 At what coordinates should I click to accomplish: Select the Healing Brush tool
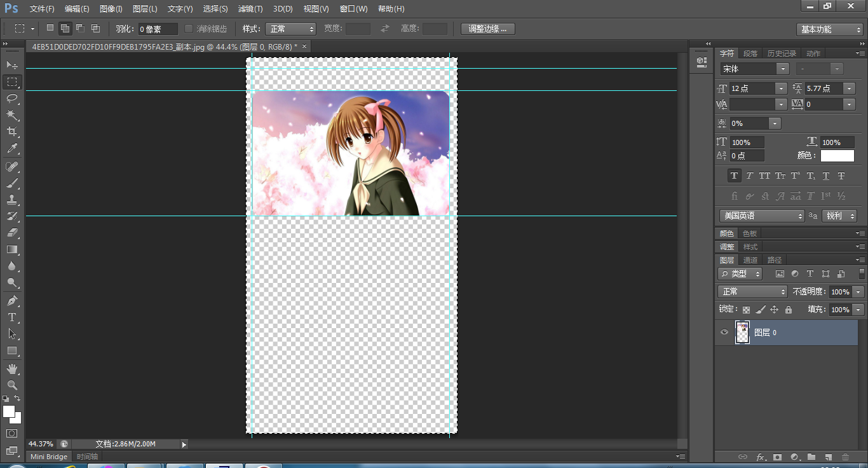click(x=12, y=167)
